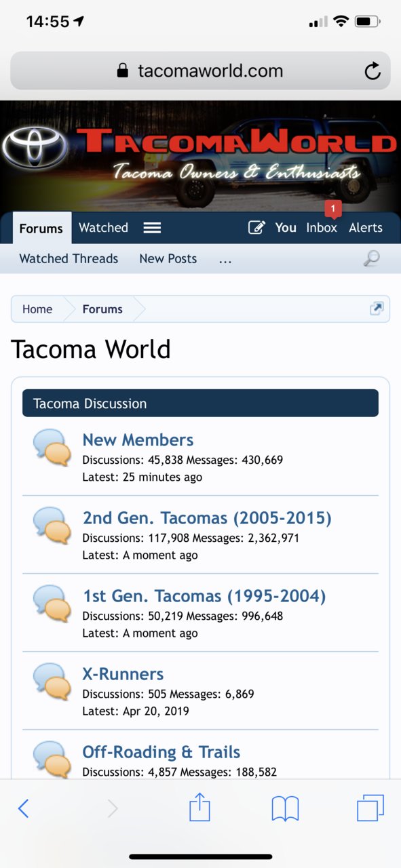Viewport: 401px width, 868px height.
Task: Go back with the Safari back arrow
Action: 23,808
